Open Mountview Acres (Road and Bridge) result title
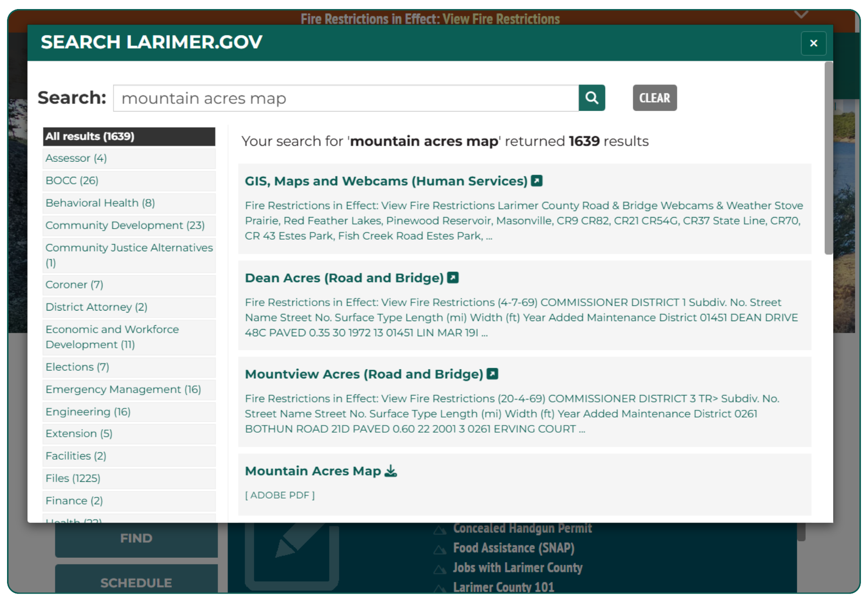The width and height of the screenshot is (868, 603). point(364,374)
